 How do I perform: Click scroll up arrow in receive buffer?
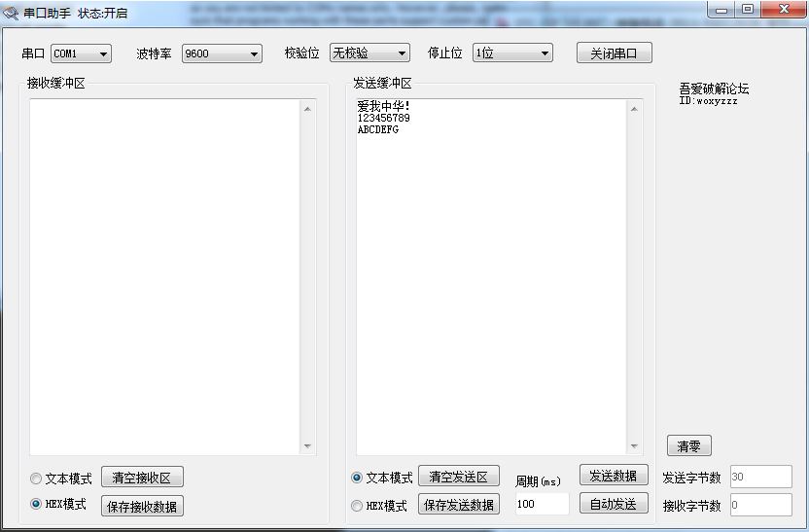click(x=307, y=109)
